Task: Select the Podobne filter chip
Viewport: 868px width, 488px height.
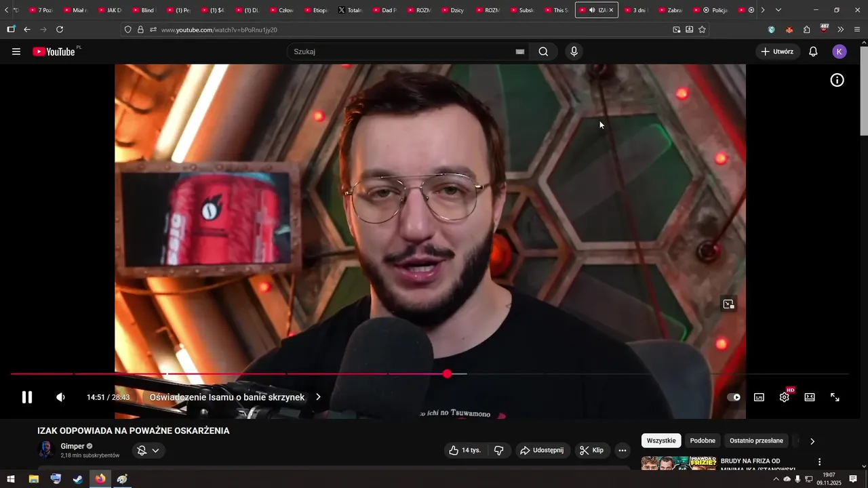Action: (x=703, y=441)
